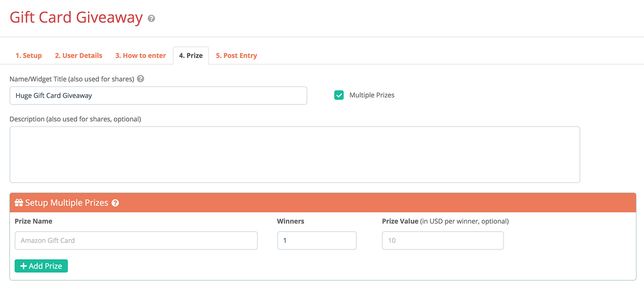Click the Setup Multiple Prizes header text

67,203
